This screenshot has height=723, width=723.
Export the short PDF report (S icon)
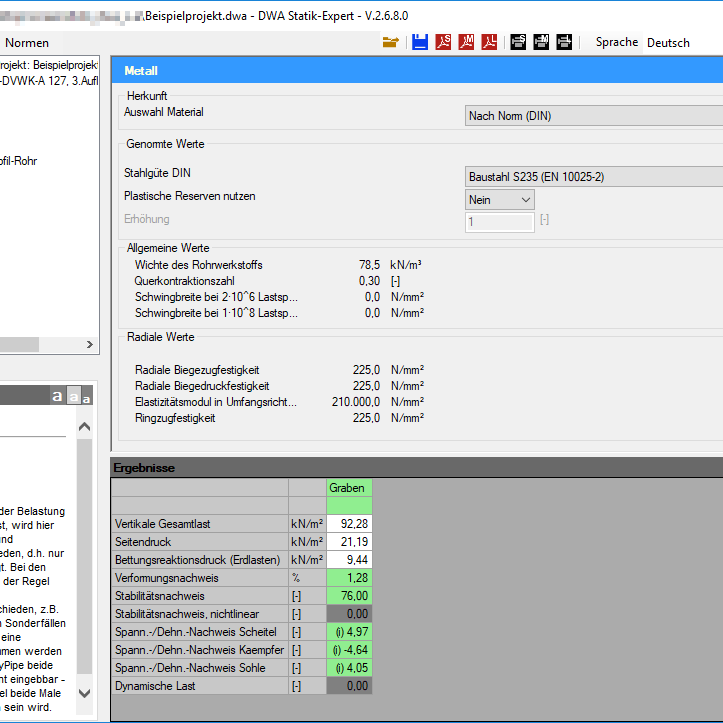(x=443, y=42)
